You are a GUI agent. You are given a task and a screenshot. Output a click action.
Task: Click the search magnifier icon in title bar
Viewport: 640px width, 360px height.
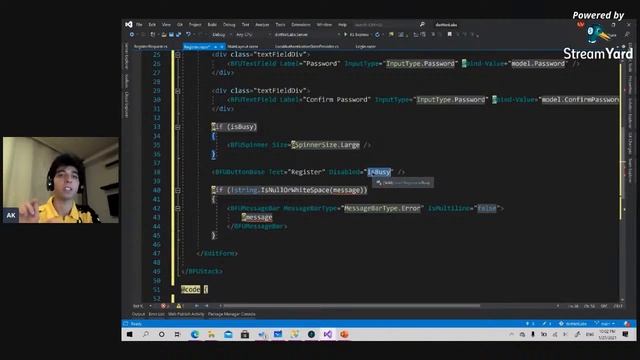coord(422,24)
